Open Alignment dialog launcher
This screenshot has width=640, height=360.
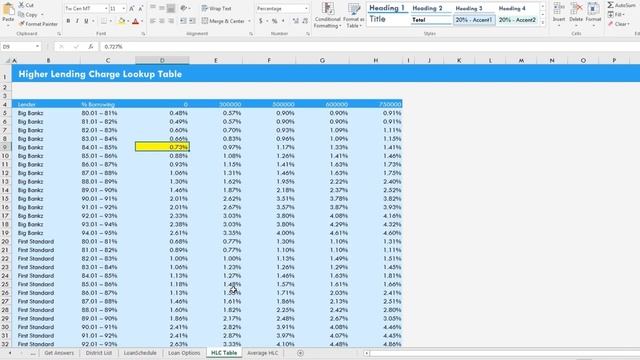251,34
